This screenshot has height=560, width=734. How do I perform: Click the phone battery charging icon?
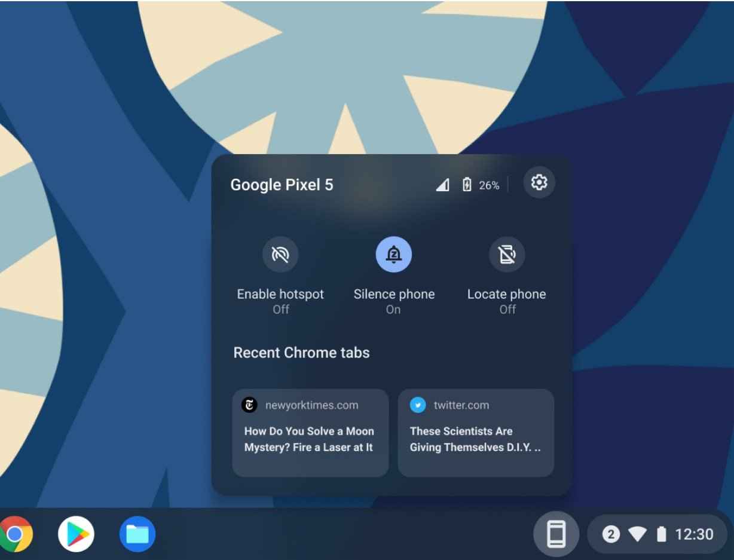coord(467,185)
